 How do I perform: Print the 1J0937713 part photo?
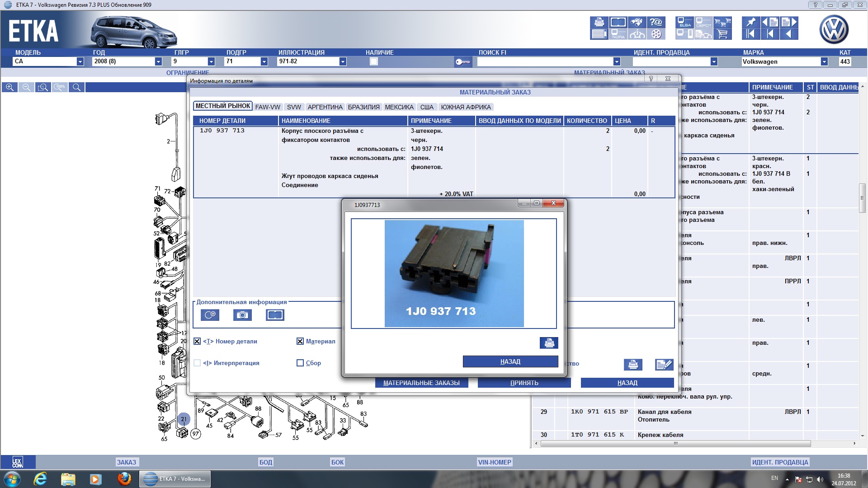click(x=549, y=343)
